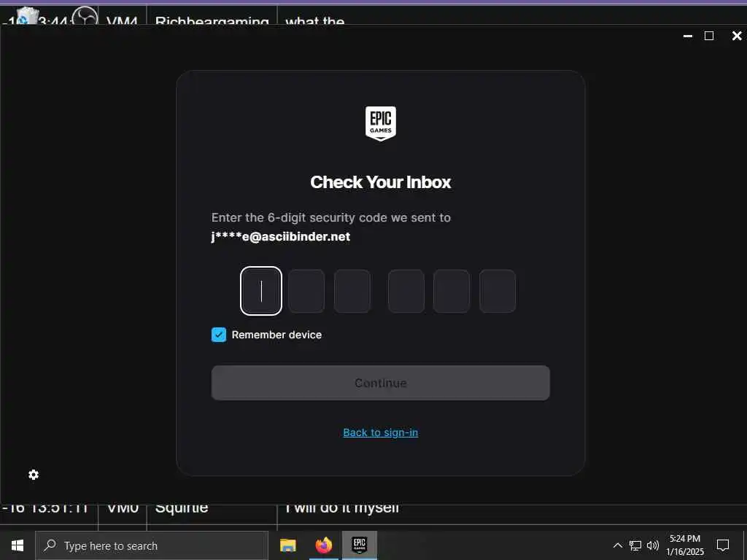Click the first security code digit box
Viewport: 747px width, 560px height.
tap(261, 291)
